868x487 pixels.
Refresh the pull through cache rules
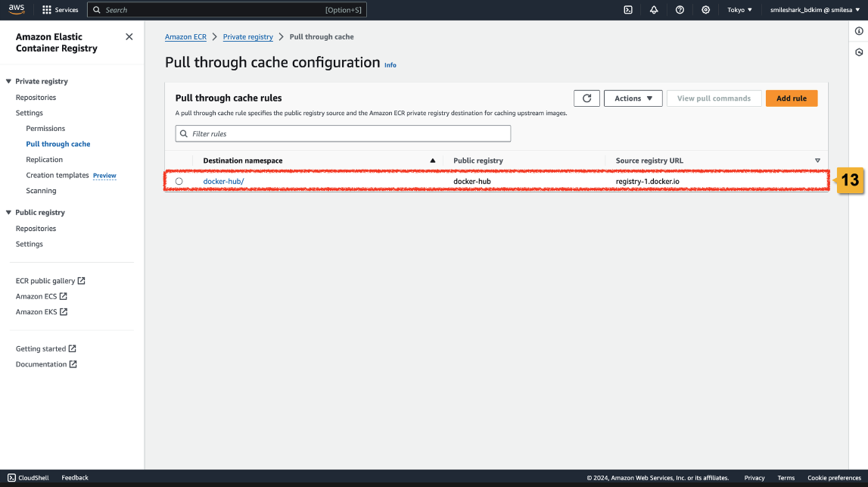(x=586, y=98)
